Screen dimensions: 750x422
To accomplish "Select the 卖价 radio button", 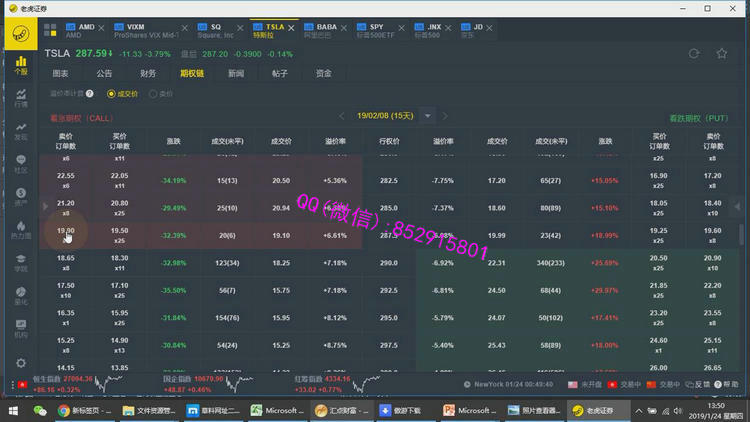I will pos(153,93).
